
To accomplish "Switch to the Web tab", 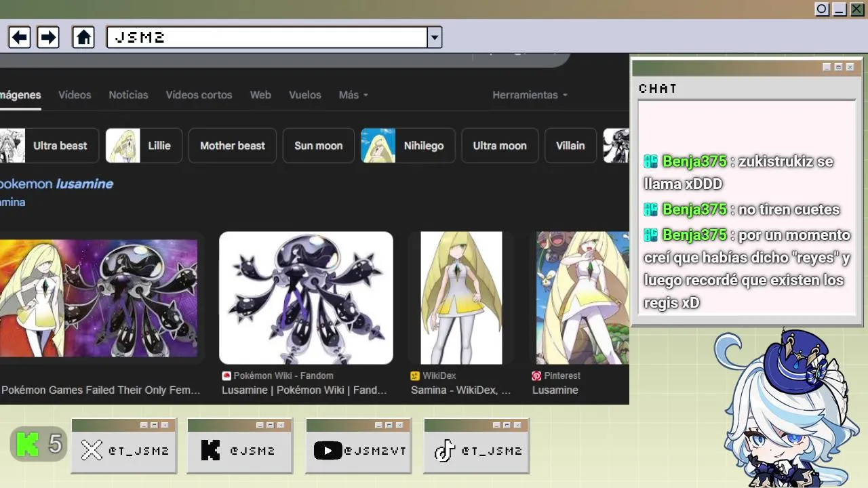I will pyautogui.click(x=260, y=95).
